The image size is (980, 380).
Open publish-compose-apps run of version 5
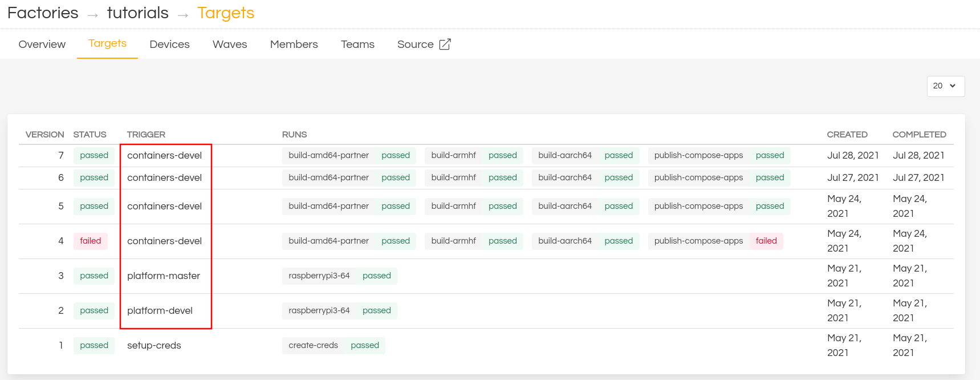coord(719,206)
